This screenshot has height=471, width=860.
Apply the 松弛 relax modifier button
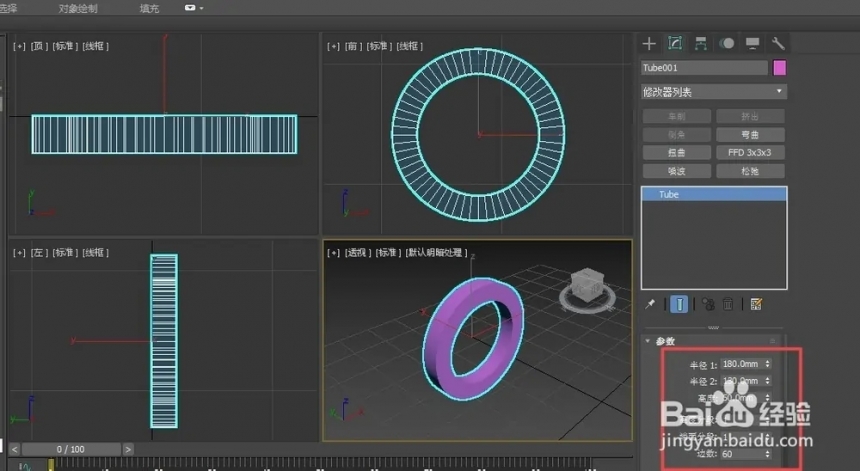(x=750, y=171)
